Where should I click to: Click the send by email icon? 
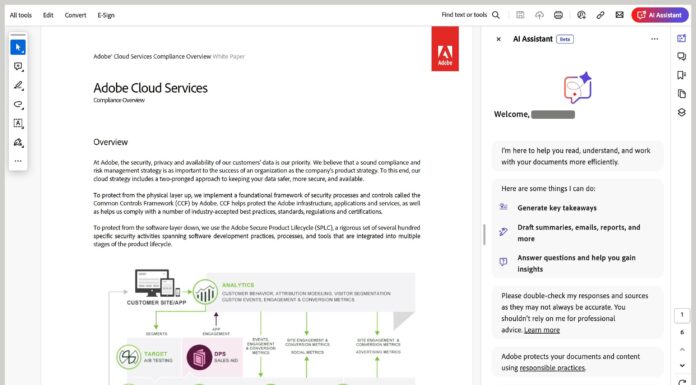(x=619, y=15)
